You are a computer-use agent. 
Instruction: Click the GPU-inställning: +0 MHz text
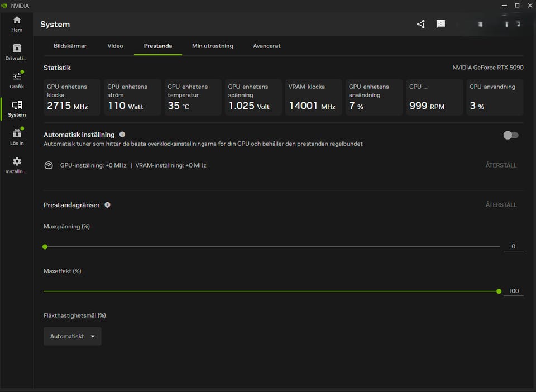point(93,165)
